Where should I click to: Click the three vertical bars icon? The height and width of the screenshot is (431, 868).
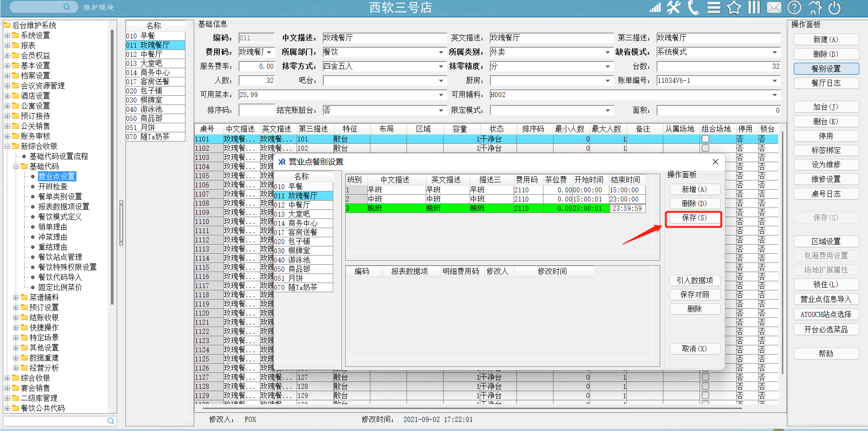[x=754, y=7]
